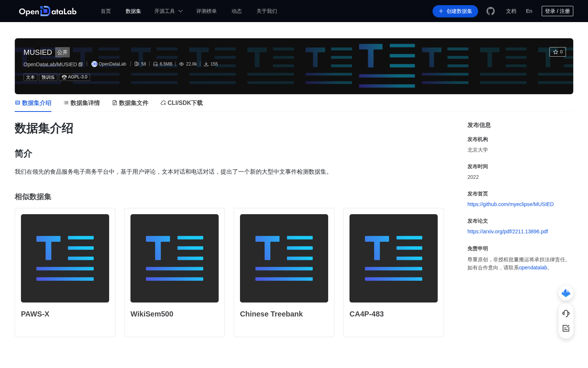
Task: Click the 公开 visibility badge
Action: 62,52
